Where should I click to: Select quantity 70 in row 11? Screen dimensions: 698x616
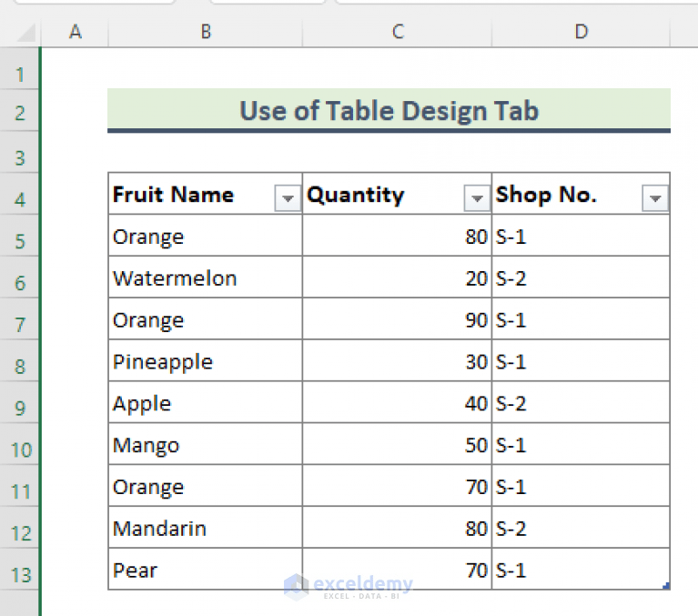pyautogui.click(x=397, y=486)
